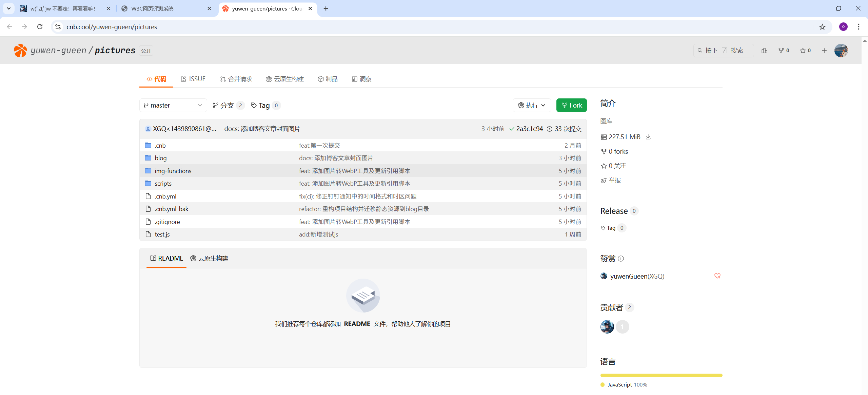
Task: Click the CNB orange logo icon
Action: coord(20,51)
